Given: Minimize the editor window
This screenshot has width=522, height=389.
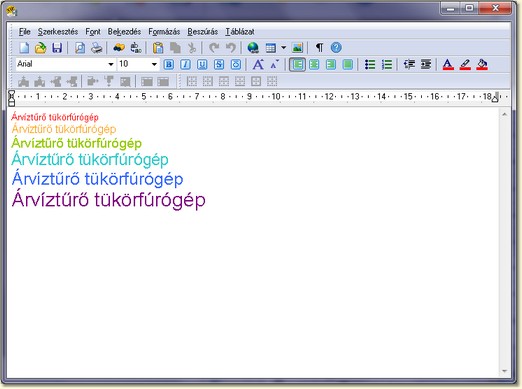Looking at the screenshot, I should tap(450, 8).
